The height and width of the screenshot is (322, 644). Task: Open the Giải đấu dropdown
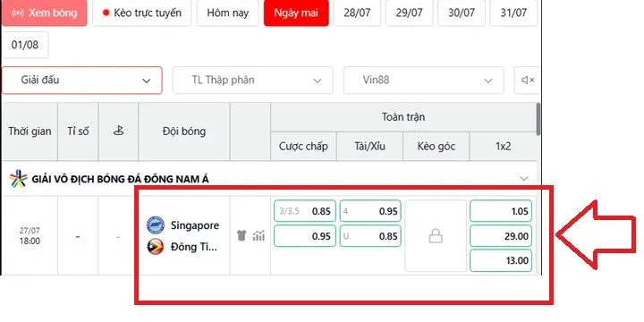tap(81, 80)
